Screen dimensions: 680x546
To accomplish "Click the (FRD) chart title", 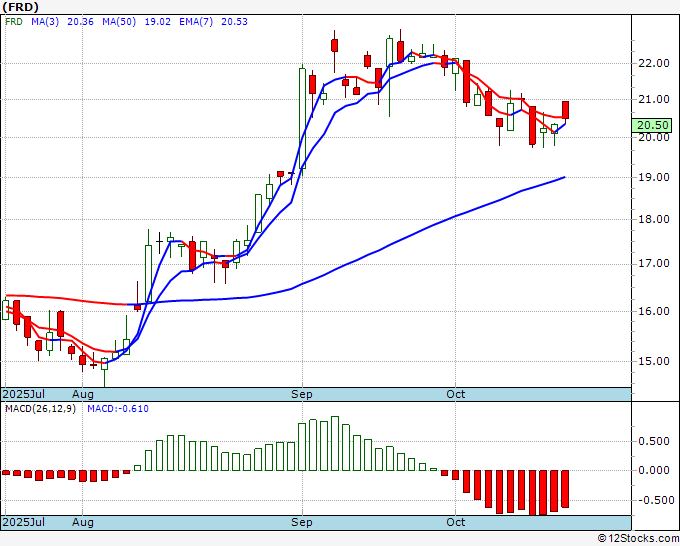I will point(20,7).
